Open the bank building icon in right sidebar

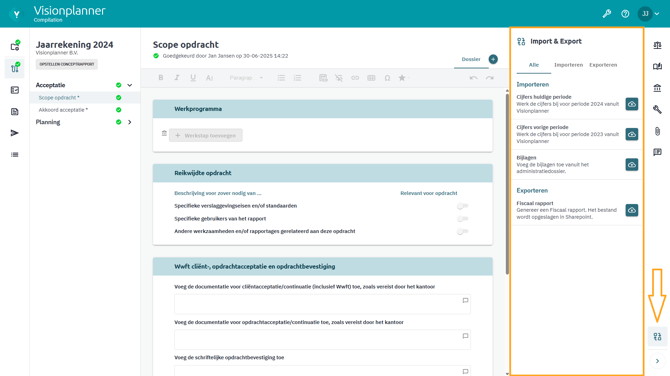(x=657, y=88)
